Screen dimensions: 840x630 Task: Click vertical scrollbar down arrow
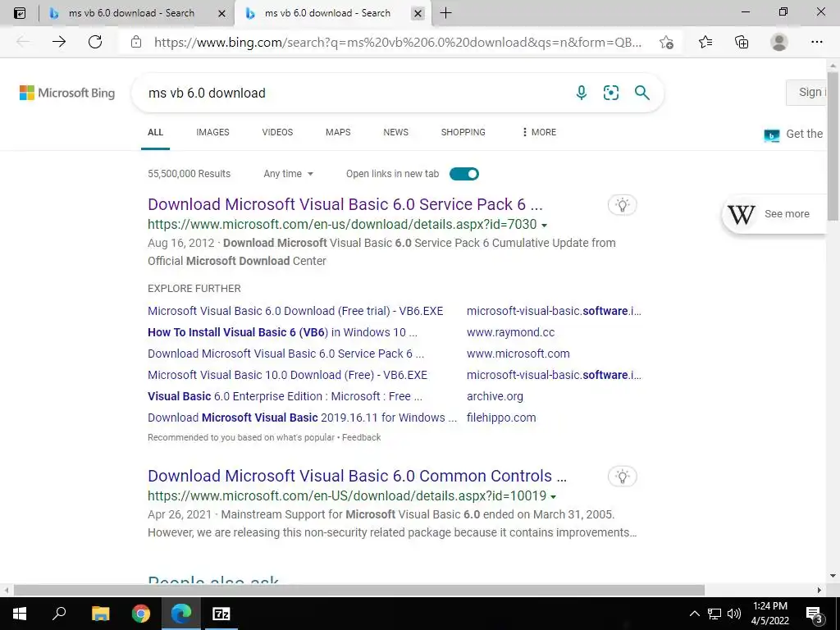pyautogui.click(x=833, y=576)
